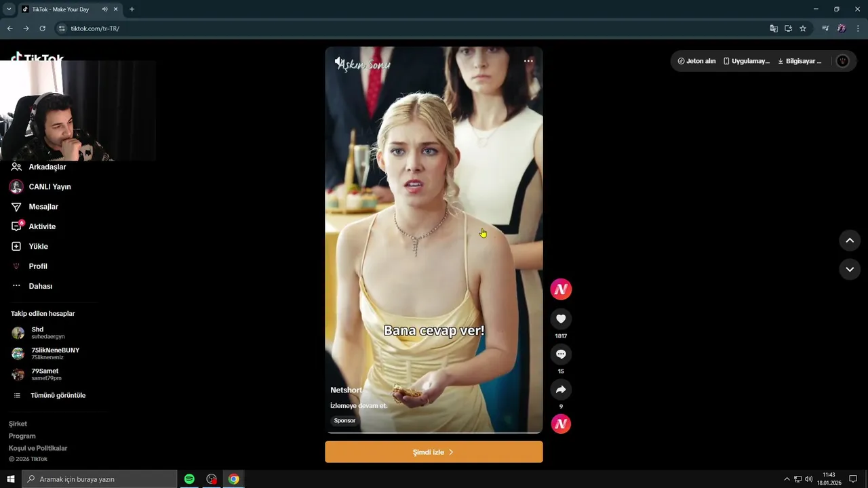Click the install app icon in address bar

tap(789, 28)
